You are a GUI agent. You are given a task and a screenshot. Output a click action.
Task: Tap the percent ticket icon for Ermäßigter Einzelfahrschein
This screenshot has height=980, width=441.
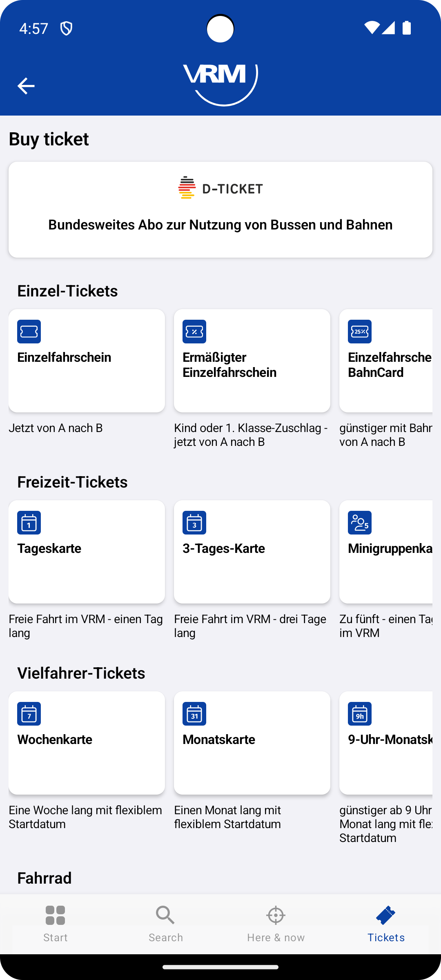point(194,332)
